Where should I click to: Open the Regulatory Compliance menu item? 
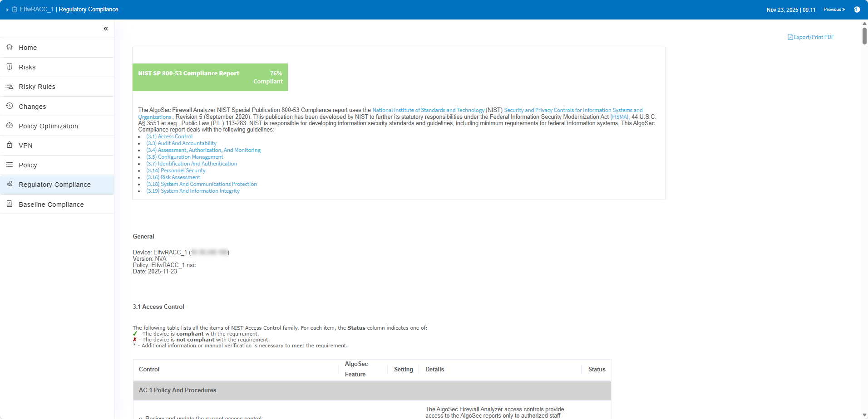click(x=54, y=185)
